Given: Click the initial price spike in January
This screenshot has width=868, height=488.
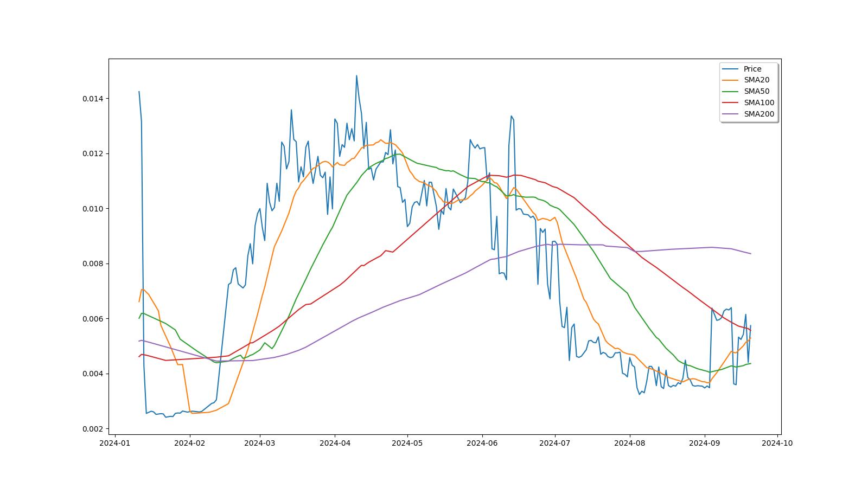Looking at the screenshot, I should tap(139, 92).
